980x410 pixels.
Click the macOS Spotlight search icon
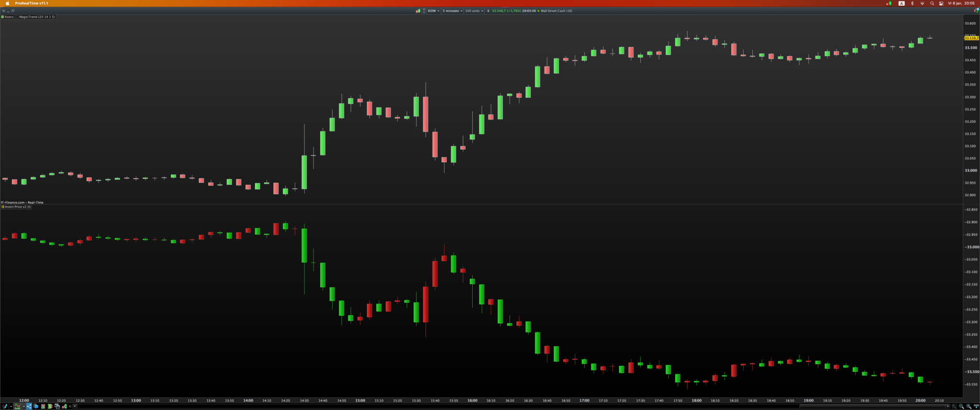(x=932, y=3)
